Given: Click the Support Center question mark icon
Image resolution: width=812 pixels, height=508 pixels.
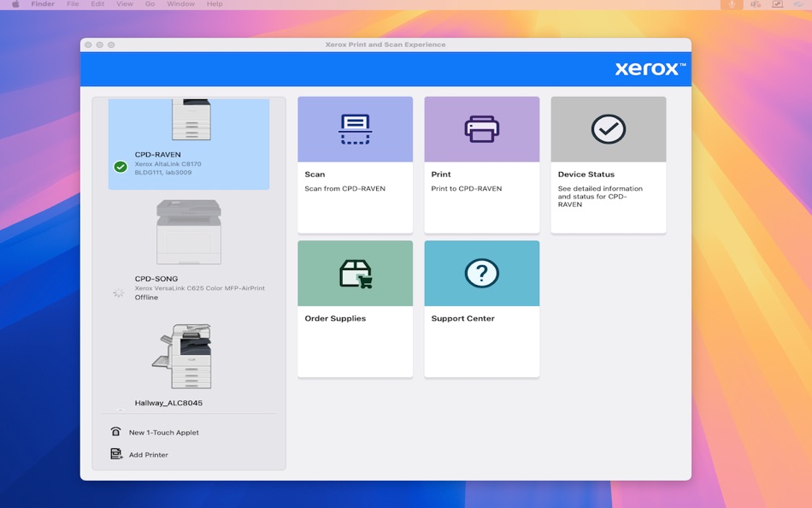Looking at the screenshot, I should (481, 273).
